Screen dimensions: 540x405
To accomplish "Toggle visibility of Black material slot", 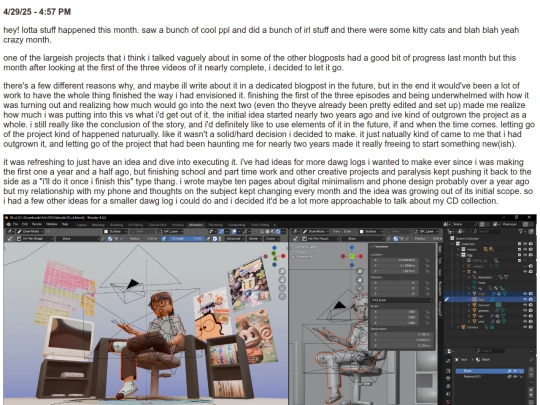I will tap(515, 371).
